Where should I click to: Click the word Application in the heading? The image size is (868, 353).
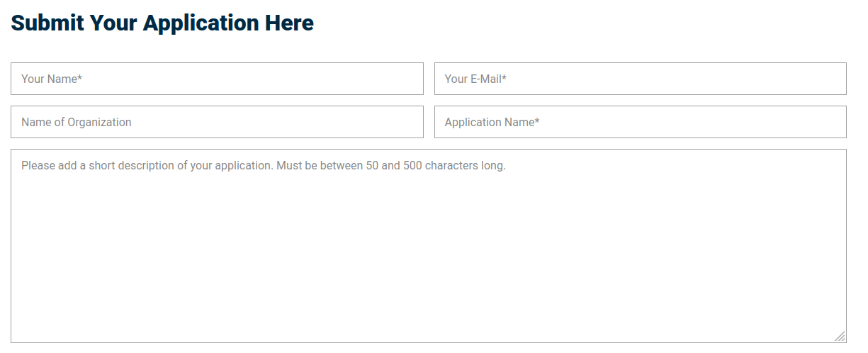[201, 23]
